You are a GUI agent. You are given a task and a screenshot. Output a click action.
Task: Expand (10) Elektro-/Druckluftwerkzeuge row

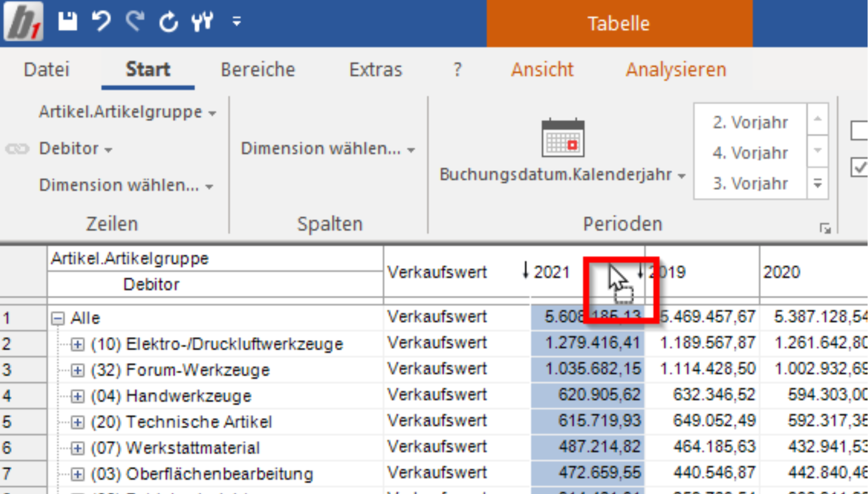(78, 344)
